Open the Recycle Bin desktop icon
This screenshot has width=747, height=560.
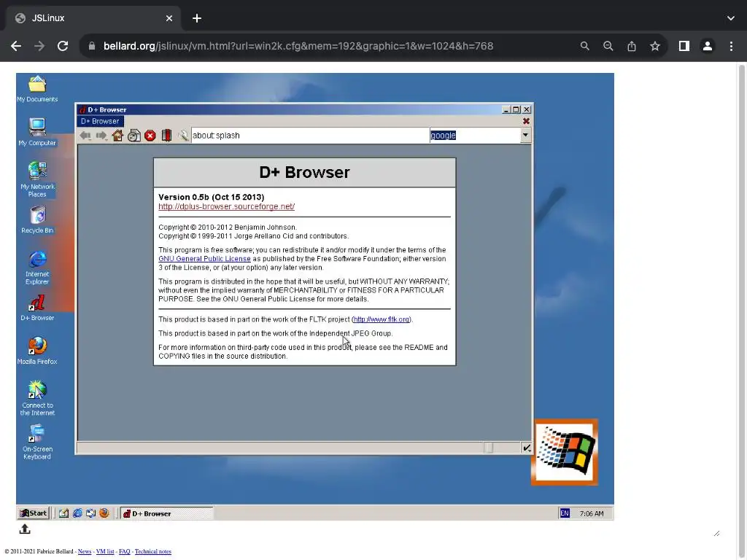(37, 219)
